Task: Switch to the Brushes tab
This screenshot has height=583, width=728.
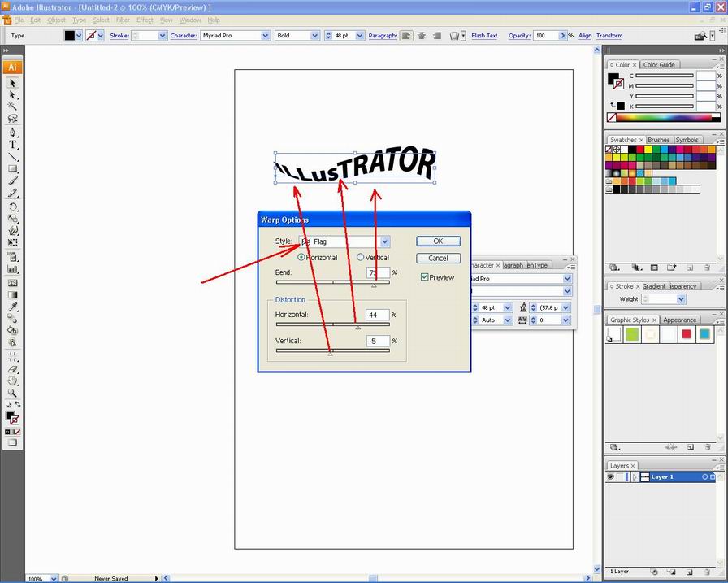Action: pyautogui.click(x=658, y=140)
